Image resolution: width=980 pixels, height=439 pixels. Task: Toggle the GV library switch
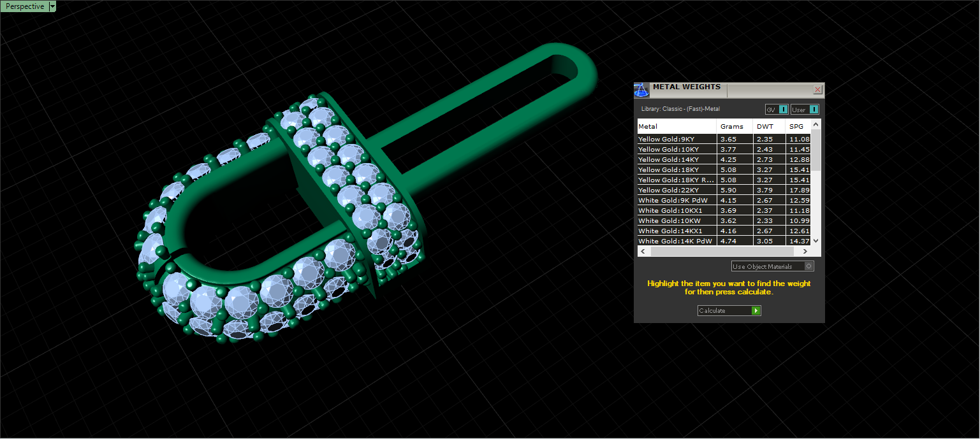(777, 110)
